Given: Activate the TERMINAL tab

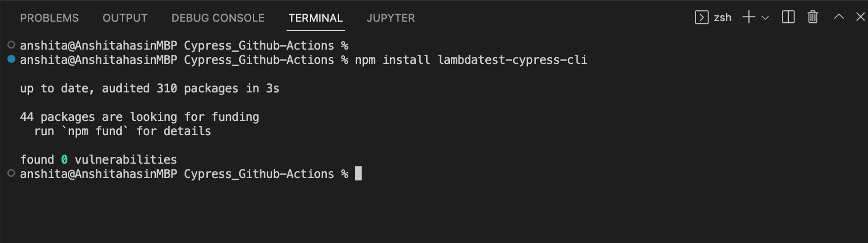Looking at the screenshot, I should (x=316, y=18).
